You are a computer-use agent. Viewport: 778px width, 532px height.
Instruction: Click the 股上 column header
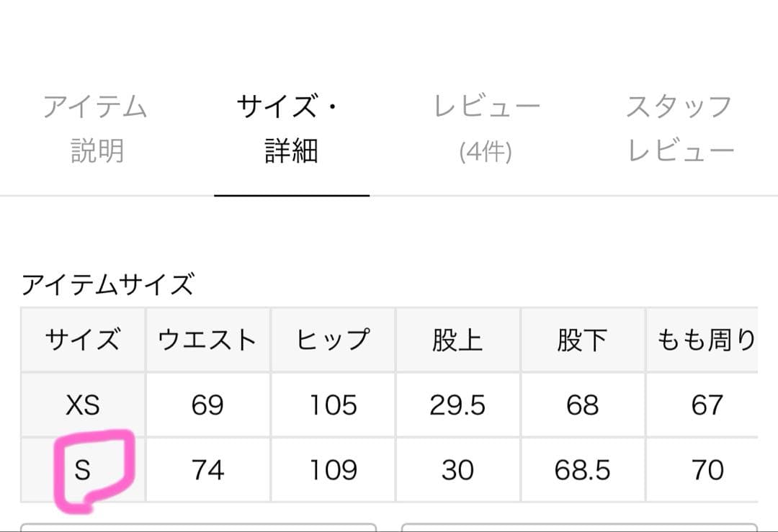(x=457, y=340)
